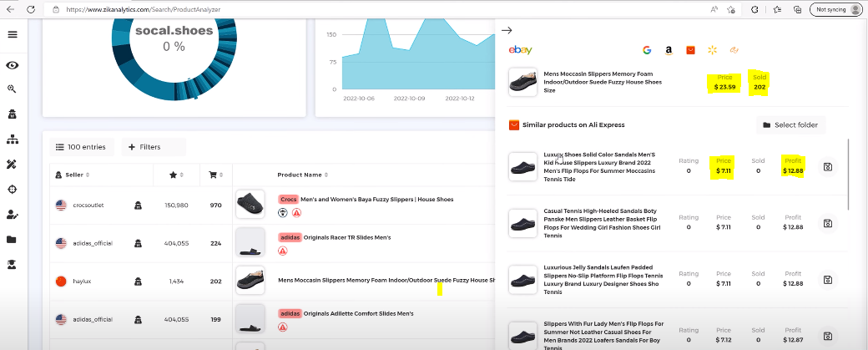868x350 pixels.
Task: Click the eBay logo in the panel
Action: pos(520,50)
